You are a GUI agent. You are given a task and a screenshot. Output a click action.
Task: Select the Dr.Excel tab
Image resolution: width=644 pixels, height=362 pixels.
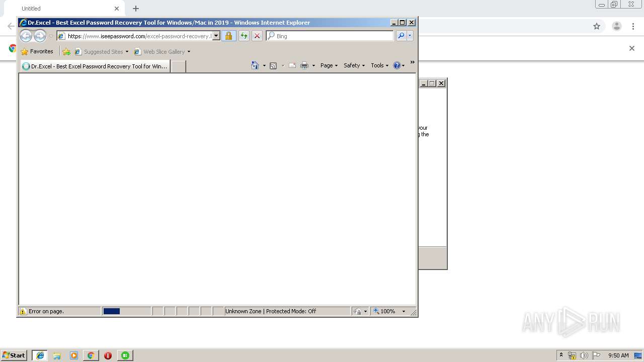[x=95, y=66]
